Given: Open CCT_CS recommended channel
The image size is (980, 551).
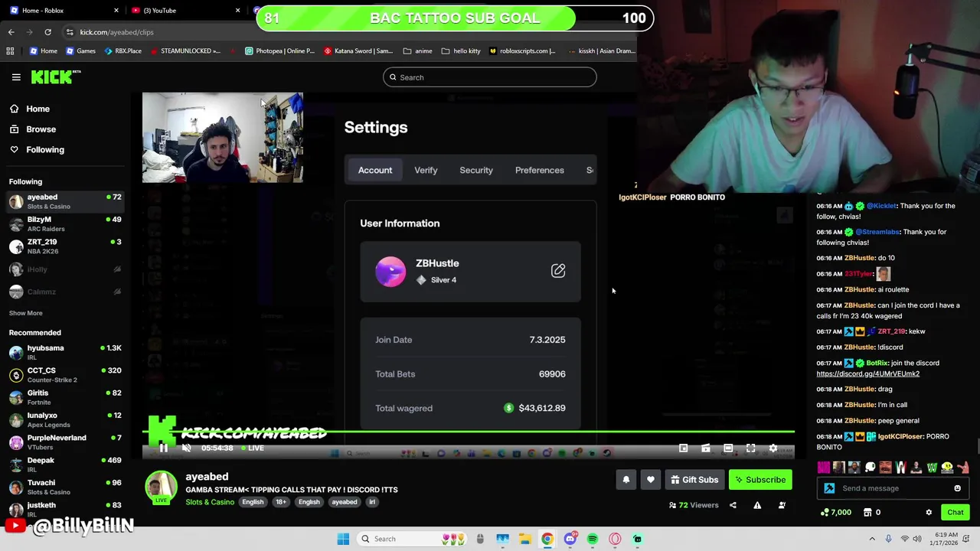Looking at the screenshot, I should click(x=66, y=375).
